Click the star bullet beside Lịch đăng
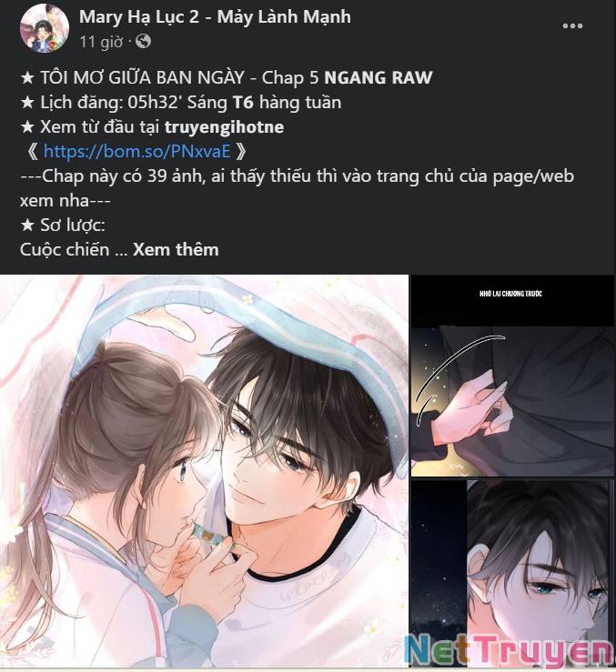 coord(27,103)
